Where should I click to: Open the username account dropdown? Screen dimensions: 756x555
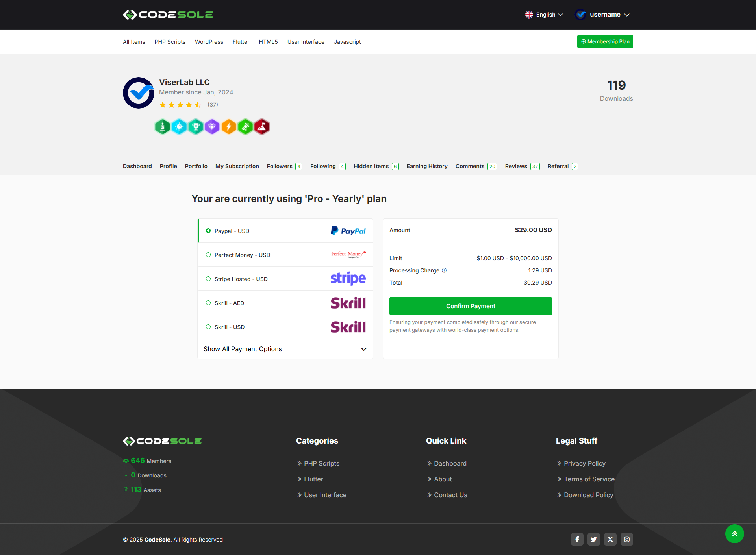(602, 15)
